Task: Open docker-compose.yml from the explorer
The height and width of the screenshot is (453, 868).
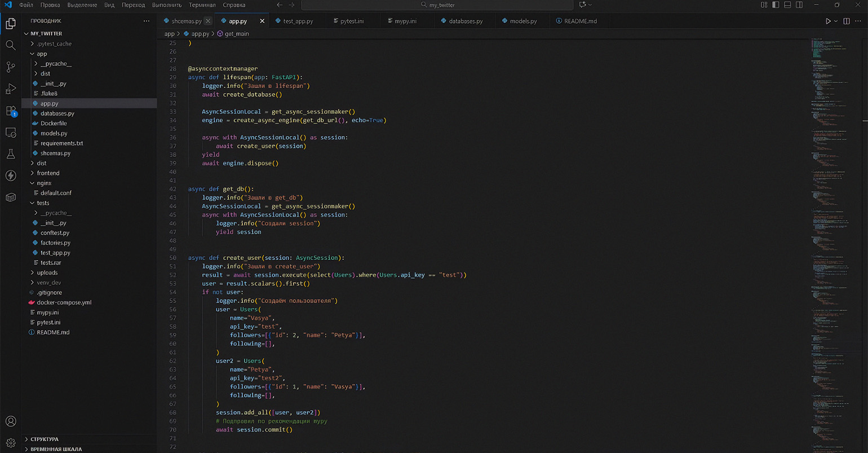Action: click(x=64, y=302)
